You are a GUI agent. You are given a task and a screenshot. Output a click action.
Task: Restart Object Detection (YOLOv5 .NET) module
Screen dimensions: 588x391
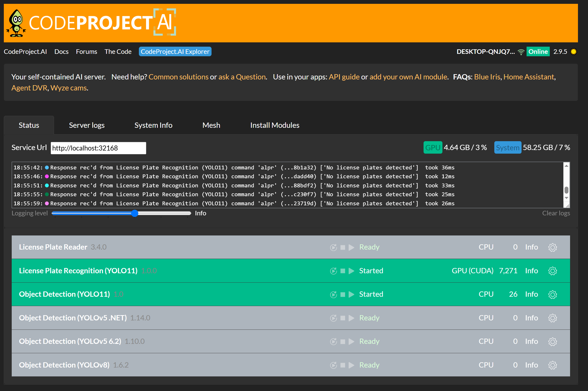[333, 318]
